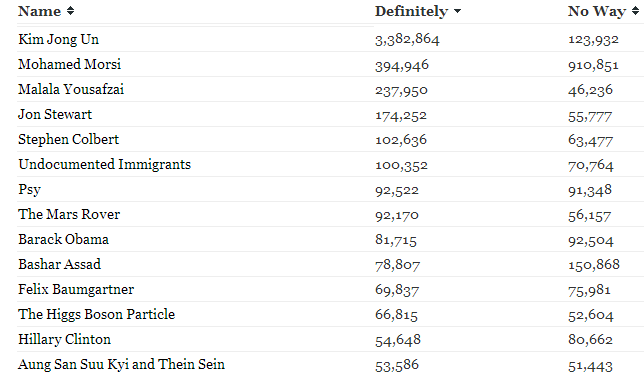This screenshot has width=644, height=376.
Task: Click Mohamed Morsi in the name list
Action: pos(69,64)
